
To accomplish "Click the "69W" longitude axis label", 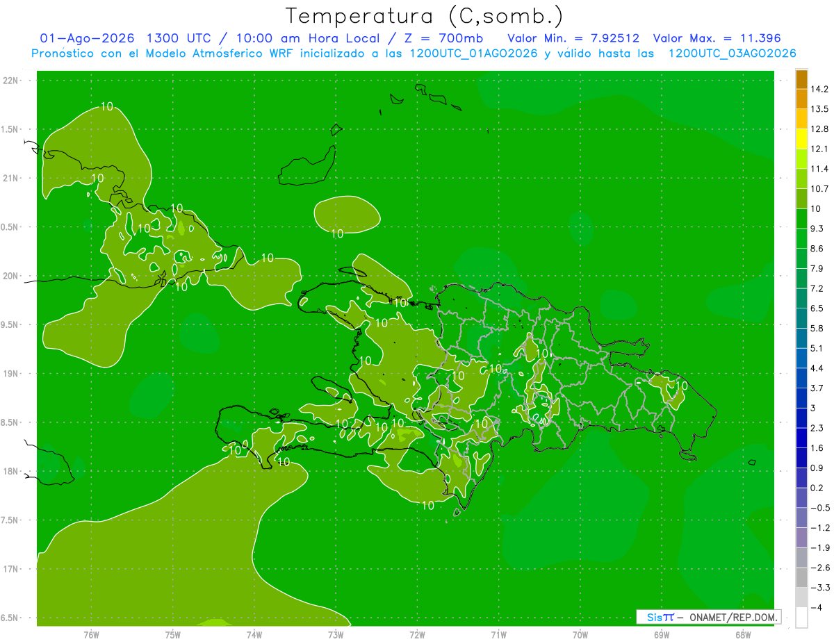I will point(662,634).
